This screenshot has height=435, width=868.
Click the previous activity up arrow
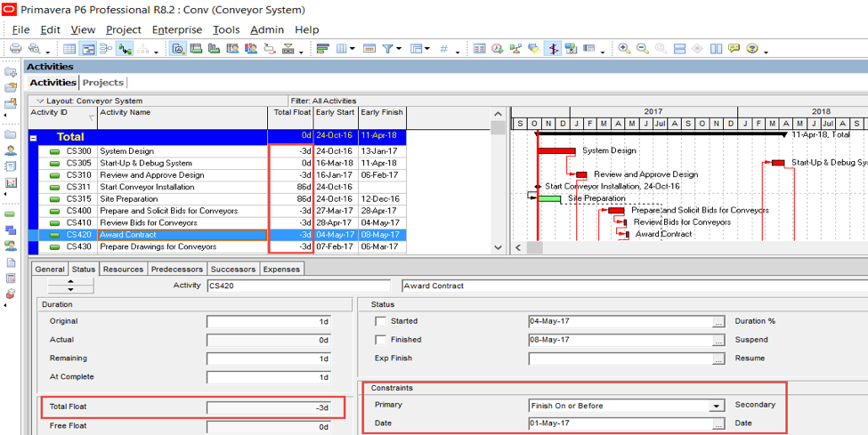point(70,281)
